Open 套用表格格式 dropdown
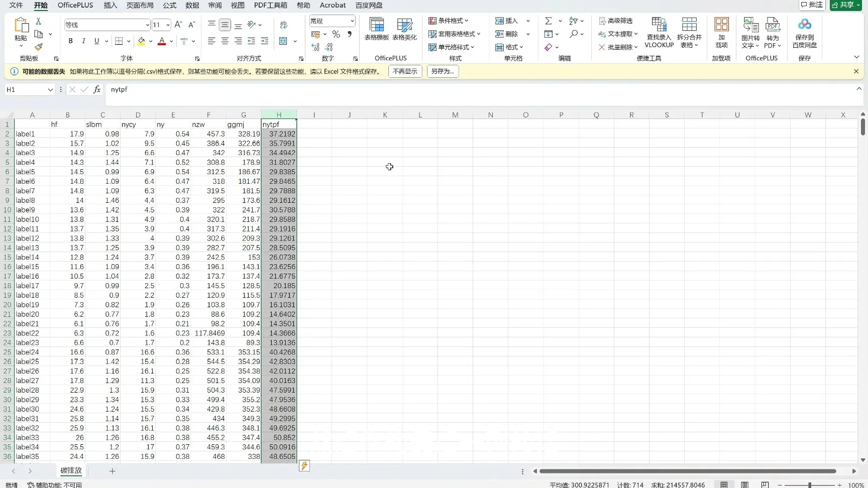The image size is (868, 488). click(x=455, y=34)
